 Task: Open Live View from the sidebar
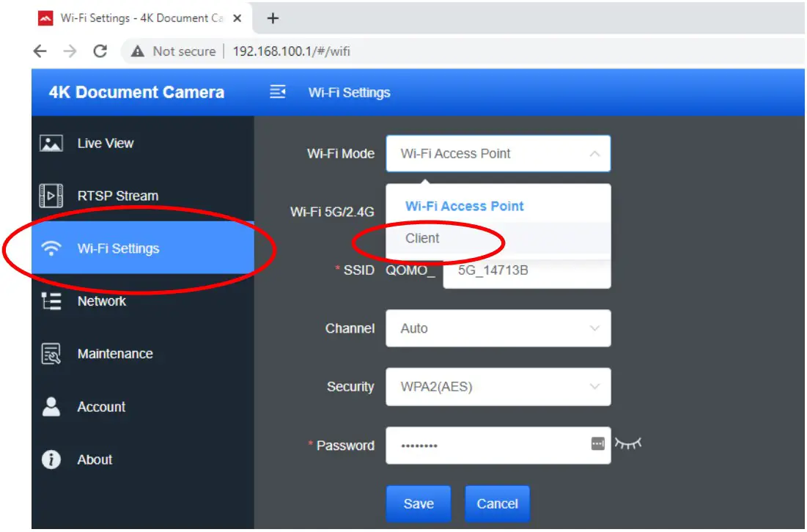point(143,143)
